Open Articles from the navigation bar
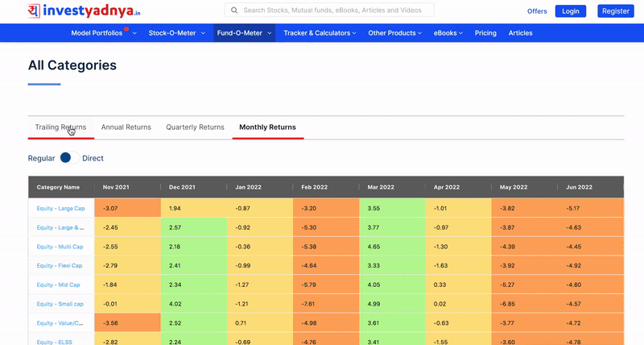 point(520,33)
